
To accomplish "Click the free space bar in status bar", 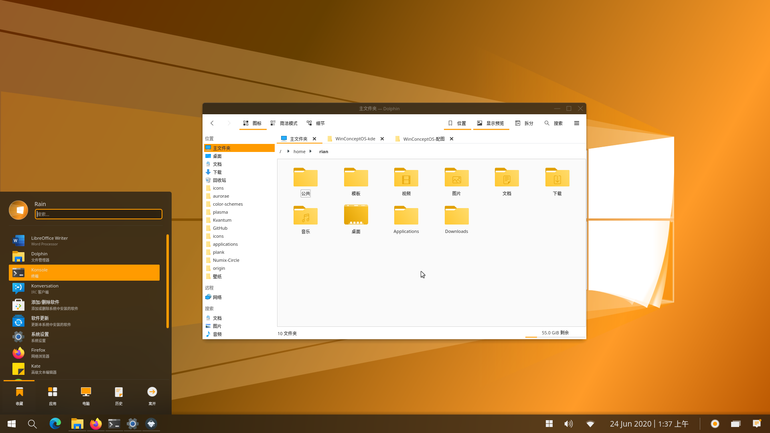I will (x=554, y=333).
